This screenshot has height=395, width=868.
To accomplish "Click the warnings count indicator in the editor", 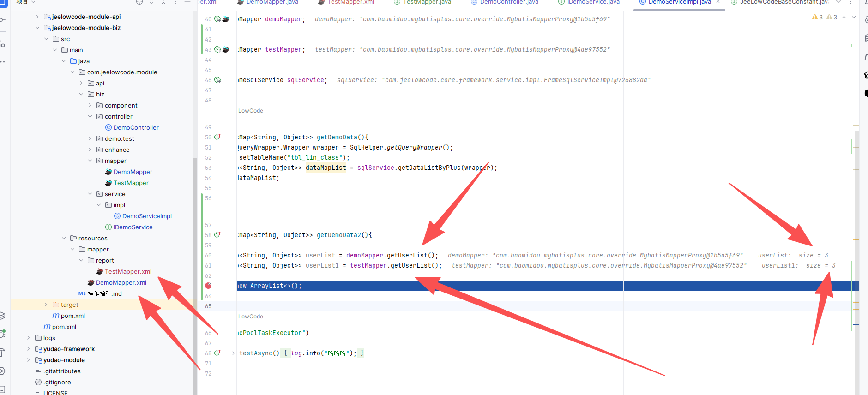I will coord(817,17).
